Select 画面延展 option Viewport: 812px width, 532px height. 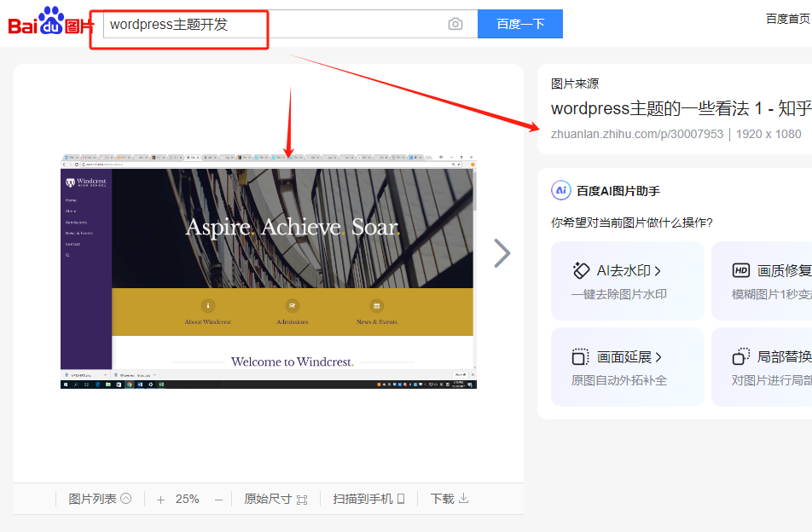(627, 367)
